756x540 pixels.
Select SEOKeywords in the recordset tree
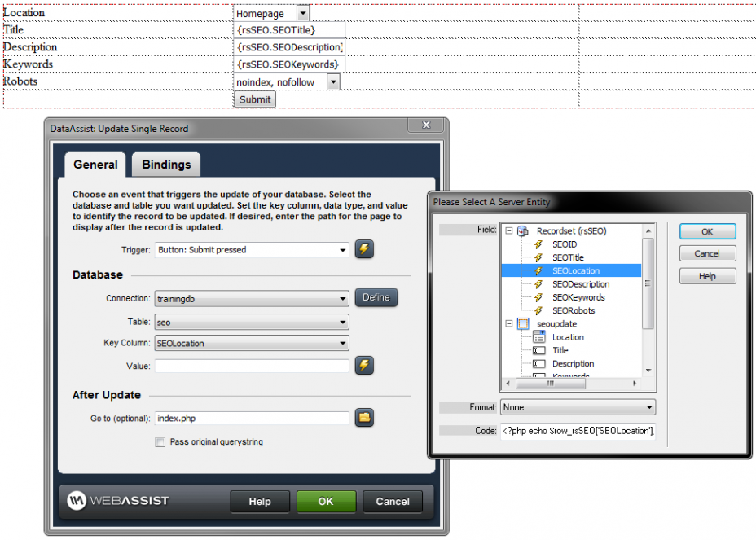578,297
